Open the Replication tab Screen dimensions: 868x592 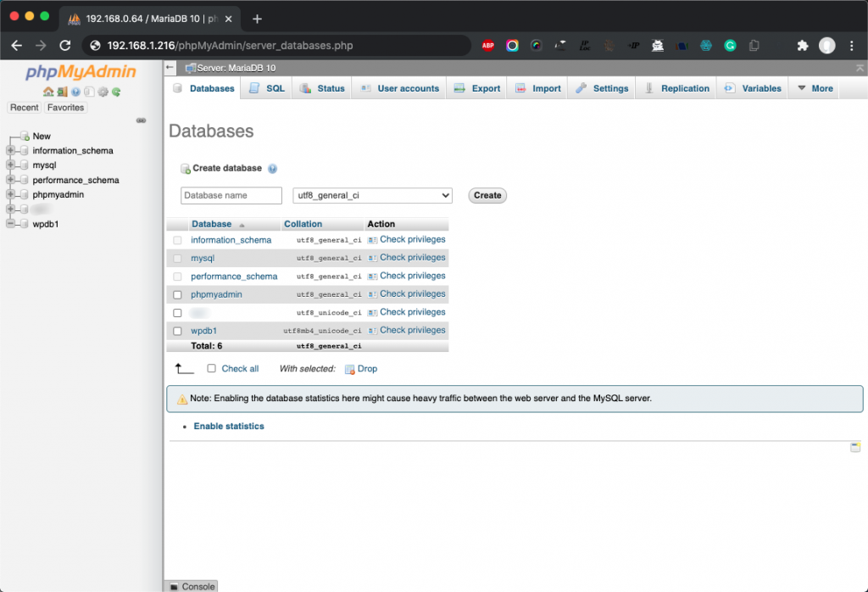(676, 88)
